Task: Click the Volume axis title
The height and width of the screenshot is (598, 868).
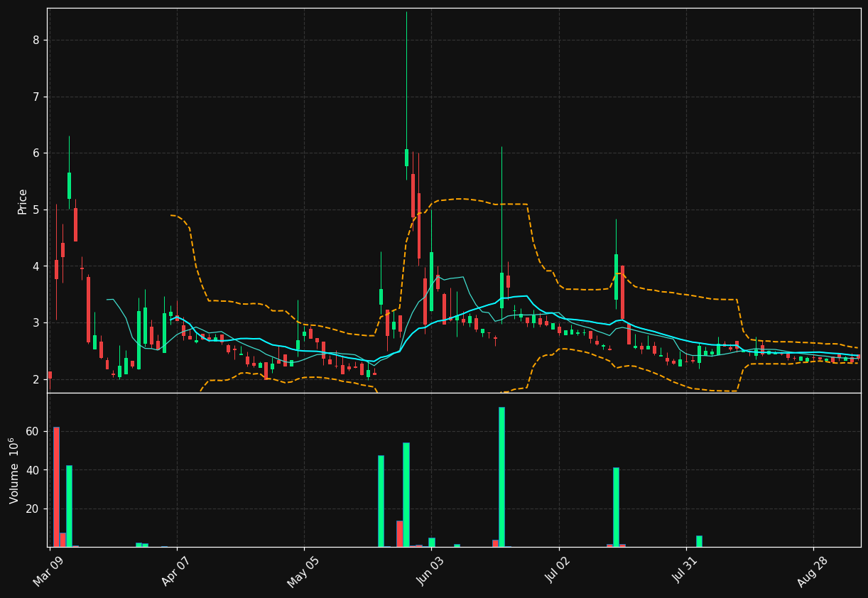Action: coord(14,470)
